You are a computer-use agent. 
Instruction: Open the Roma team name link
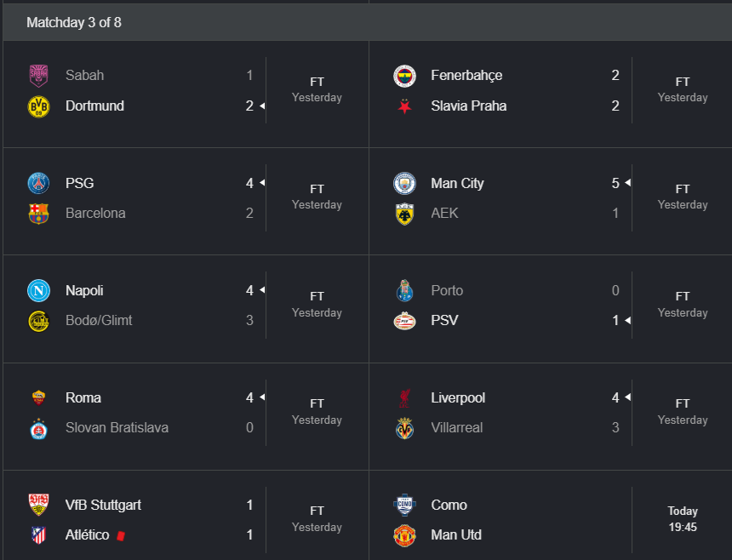pyautogui.click(x=83, y=397)
